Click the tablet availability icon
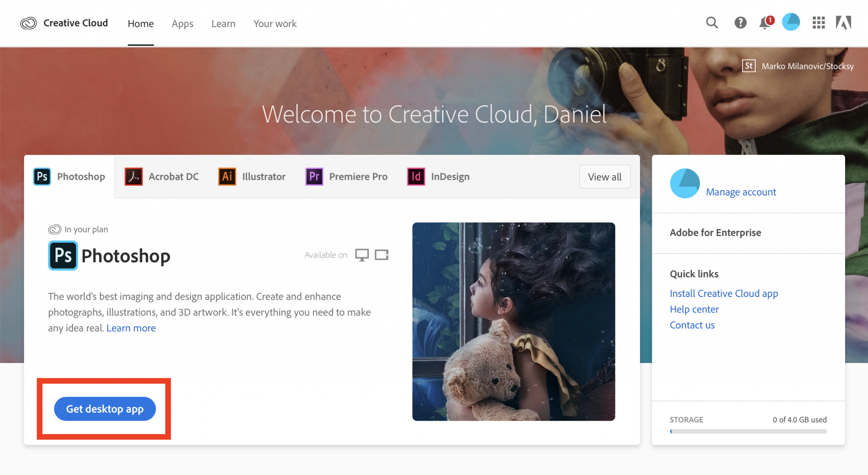The height and width of the screenshot is (475, 868). (x=382, y=255)
